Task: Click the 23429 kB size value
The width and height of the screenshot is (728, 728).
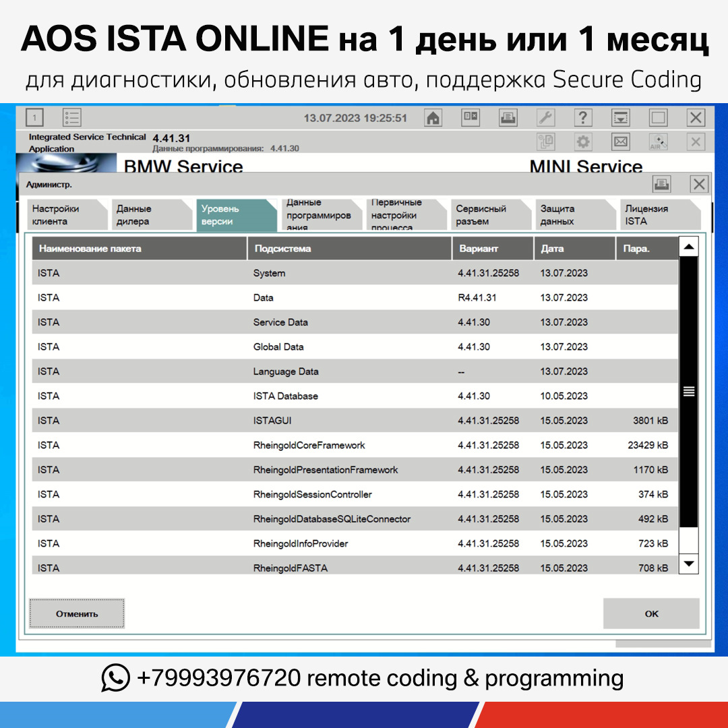Action: click(648, 446)
